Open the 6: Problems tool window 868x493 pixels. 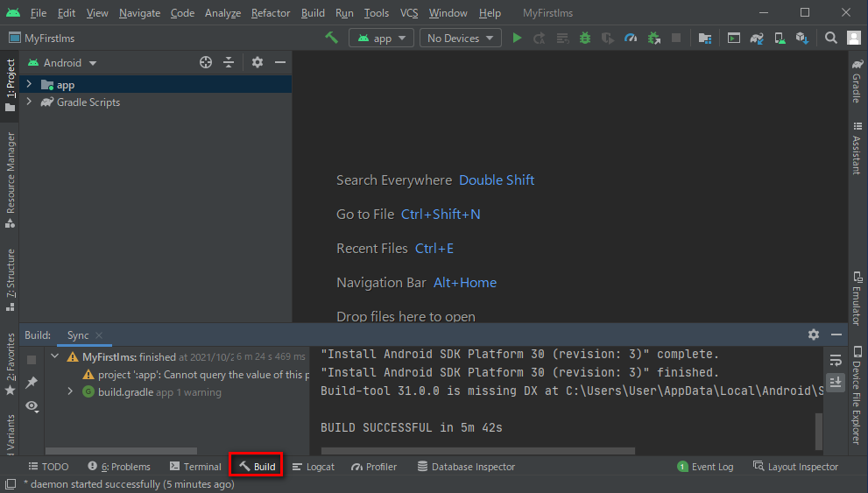click(x=119, y=467)
